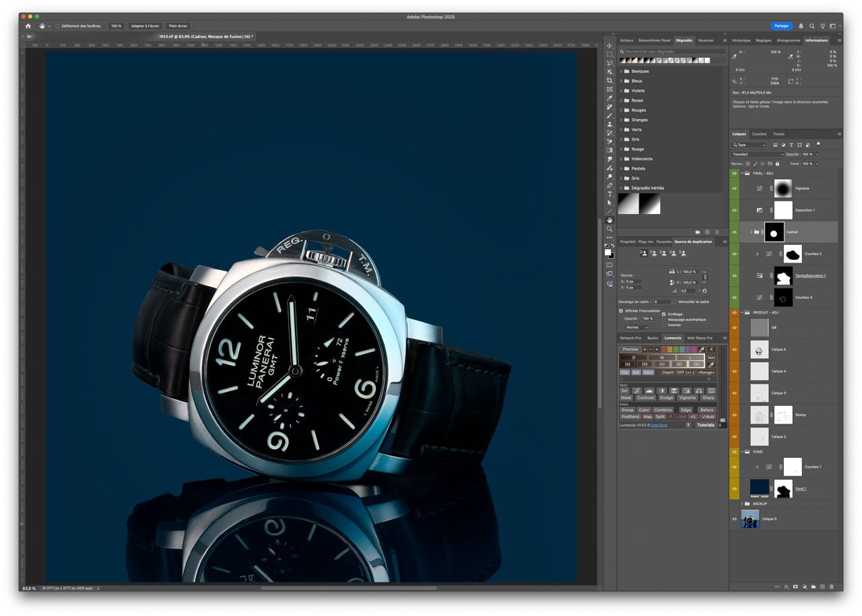Click Lumenzia Tutorials button
Viewport: 862px width, 616px height.
[x=705, y=425]
